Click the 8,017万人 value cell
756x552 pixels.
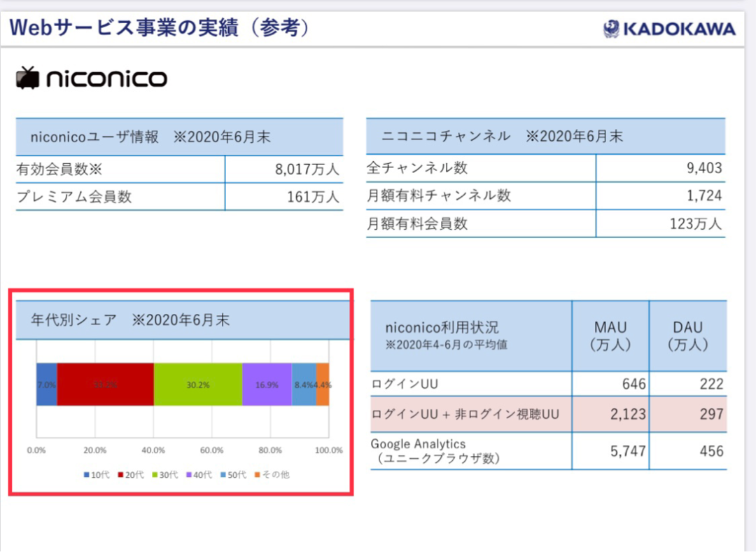click(284, 170)
